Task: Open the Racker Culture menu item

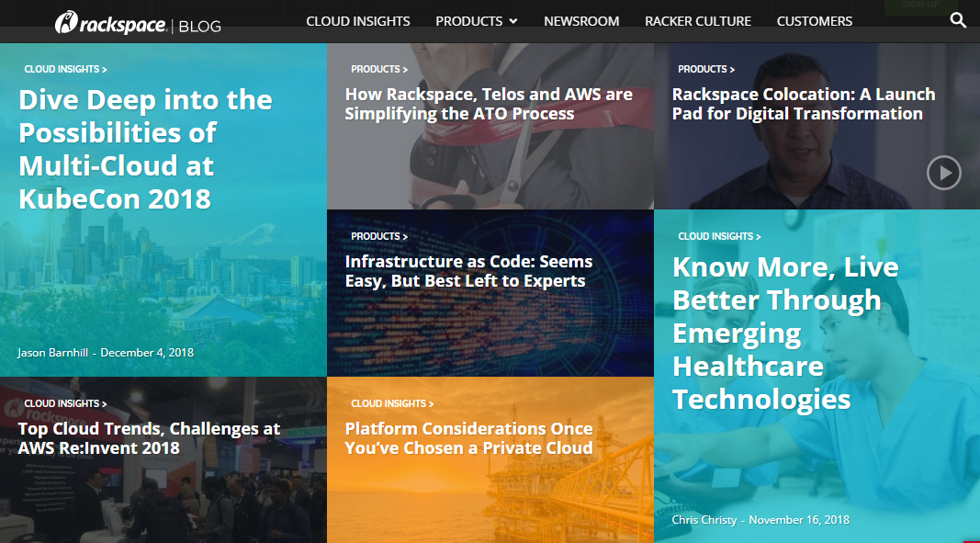Action: (697, 21)
